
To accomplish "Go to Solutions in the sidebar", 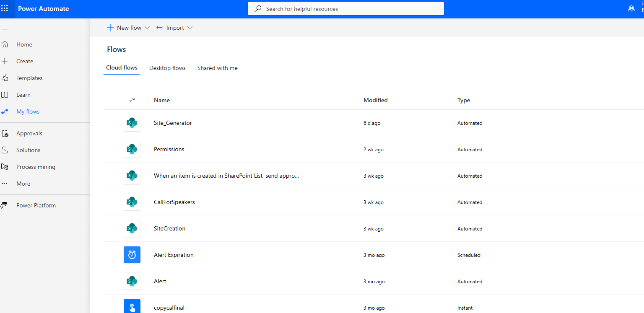I will (x=28, y=150).
